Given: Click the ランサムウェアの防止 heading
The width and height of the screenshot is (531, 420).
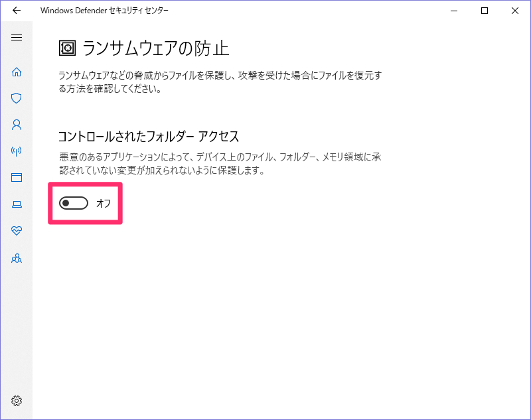Looking at the screenshot, I should coord(155,48).
